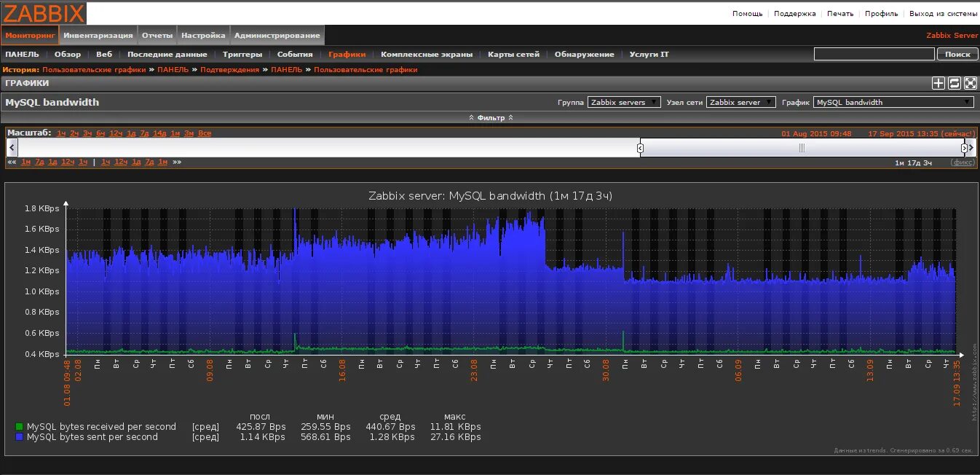The height and width of the screenshot is (475, 980).
Task: Go to Обзор submenu item
Action: pyautogui.click(x=68, y=54)
